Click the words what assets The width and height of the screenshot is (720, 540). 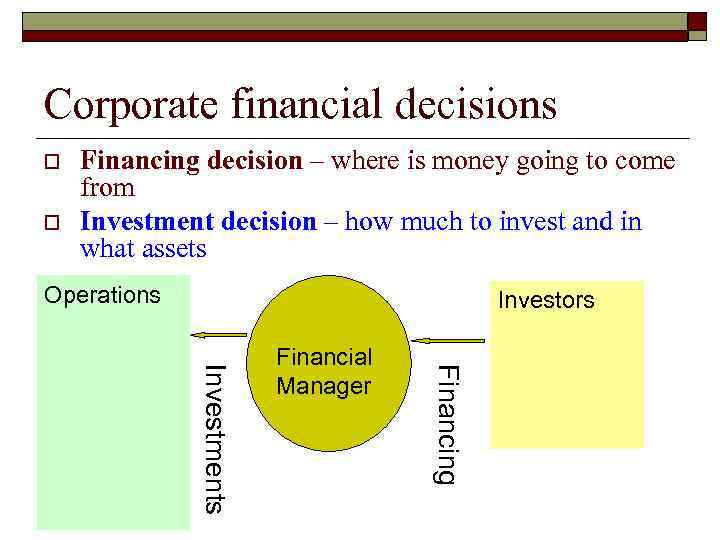point(143,248)
